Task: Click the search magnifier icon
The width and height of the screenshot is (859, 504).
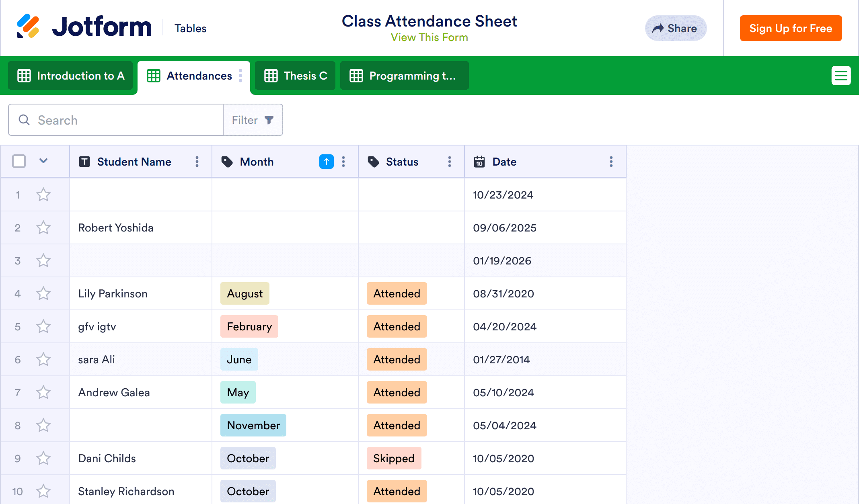Action: pos(24,120)
